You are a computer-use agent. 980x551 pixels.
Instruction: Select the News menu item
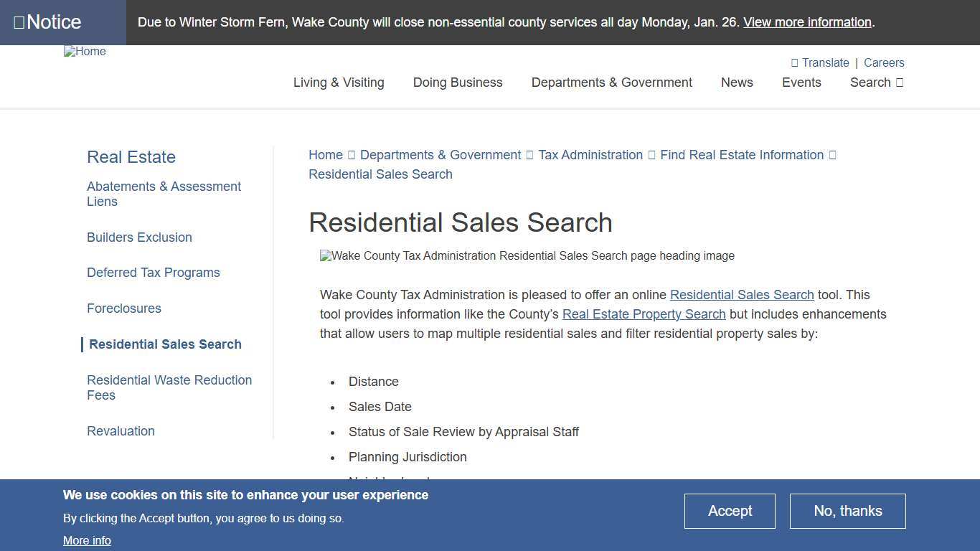737,83
